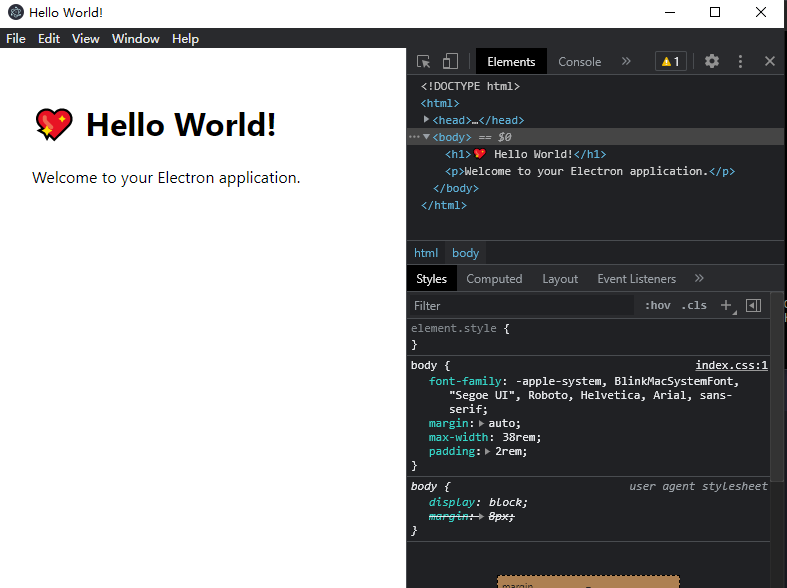Open the index.css:1 source link
787x588 pixels.
(731, 365)
